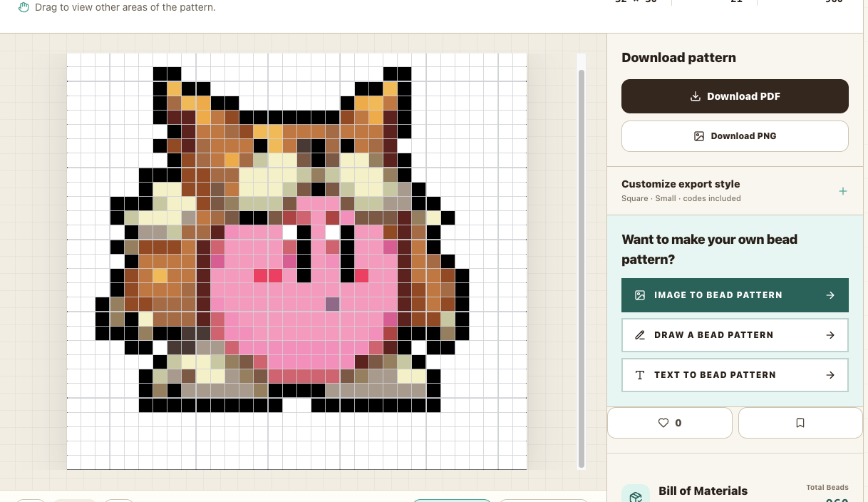Click the plus icon beside Customize export style
868x502 pixels.
click(843, 191)
